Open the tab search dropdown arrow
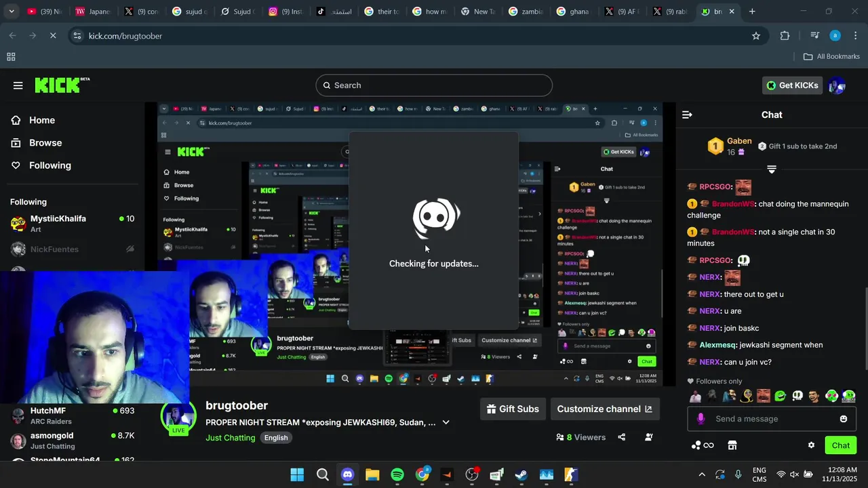The width and height of the screenshot is (868, 488). pos(11,12)
